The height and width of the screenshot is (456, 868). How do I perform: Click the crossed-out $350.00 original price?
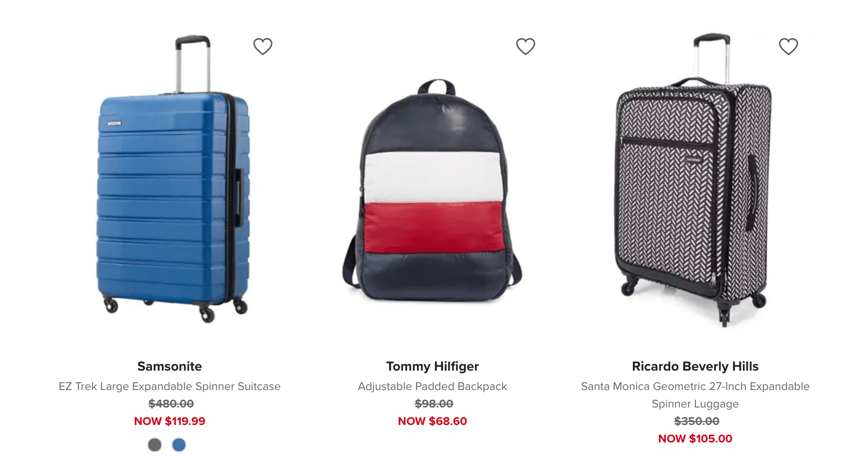click(x=697, y=421)
